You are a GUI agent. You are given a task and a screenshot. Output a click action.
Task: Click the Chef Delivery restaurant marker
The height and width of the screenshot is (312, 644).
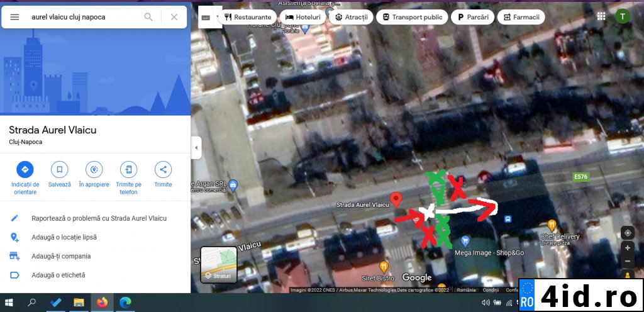(552, 225)
